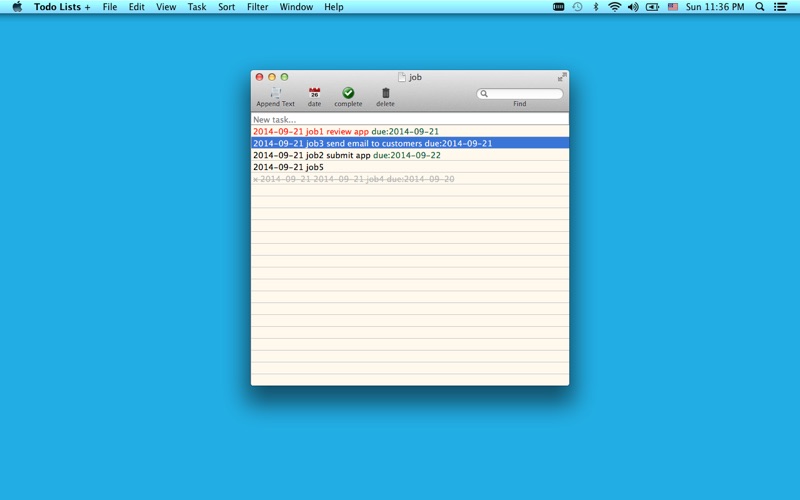Viewport: 800px width, 500px height.
Task: Click the battery charging status icon
Action: coord(653,7)
